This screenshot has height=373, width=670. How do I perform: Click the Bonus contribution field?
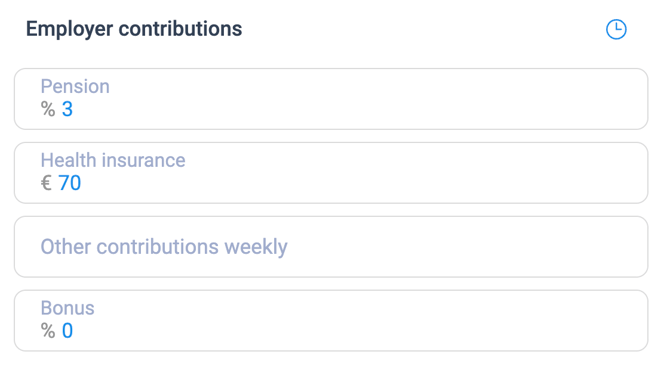click(331, 320)
